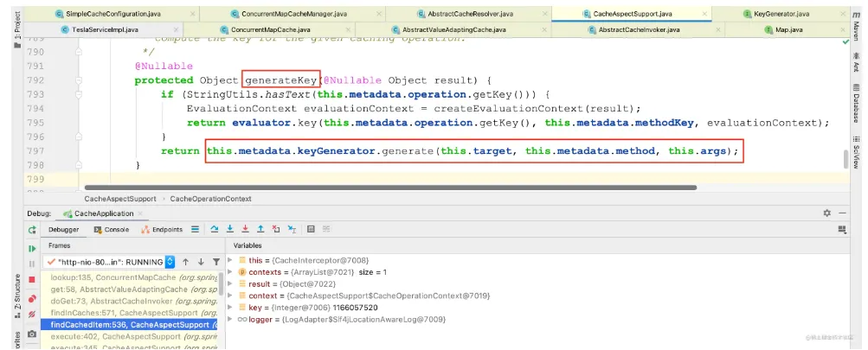
Task: Select previous frame up arrow
Action: pos(185,262)
